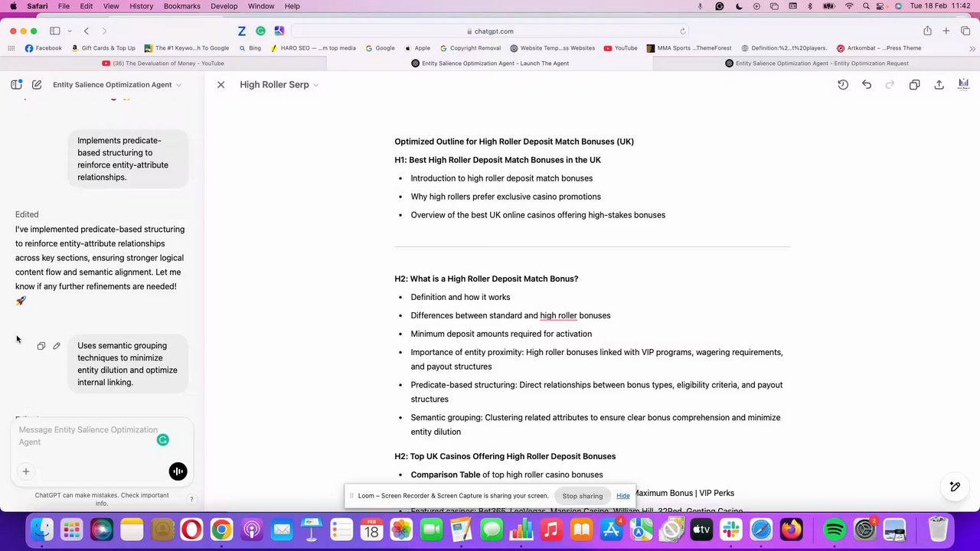Image resolution: width=980 pixels, height=551 pixels.
Task: Show canvas version history
Action: coord(843,84)
